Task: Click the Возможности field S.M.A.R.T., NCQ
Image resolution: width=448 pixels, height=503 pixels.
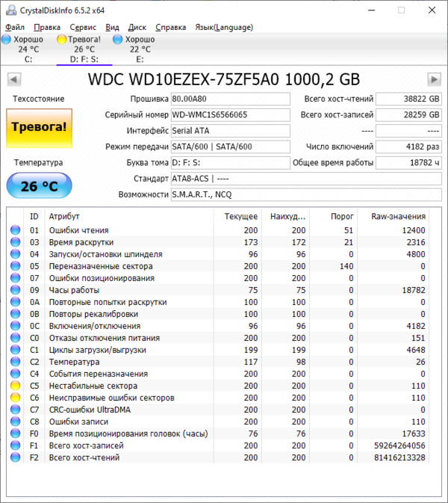Action: [306, 194]
